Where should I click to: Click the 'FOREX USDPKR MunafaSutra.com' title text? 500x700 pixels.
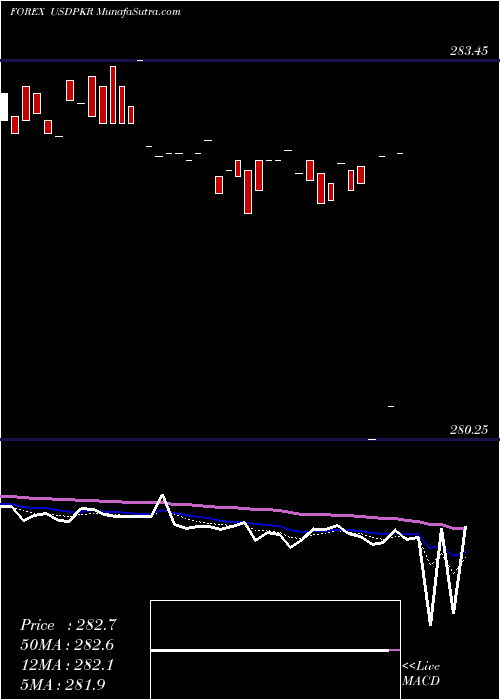(x=95, y=12)
